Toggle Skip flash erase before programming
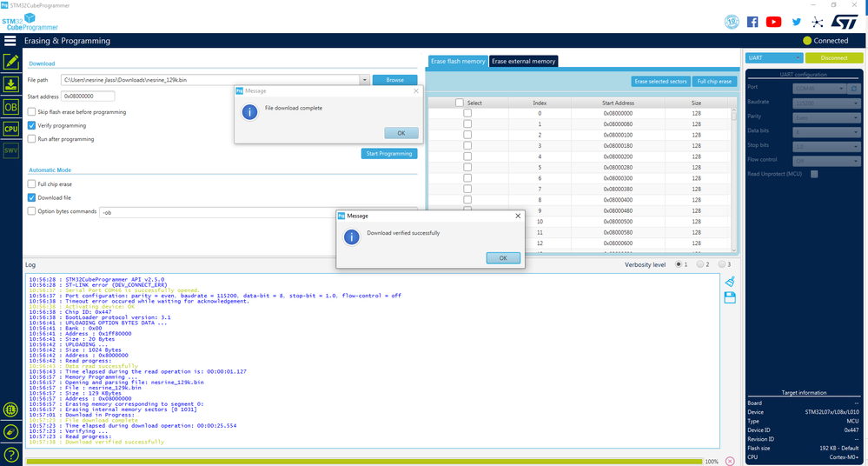This screenshot has height=466, width=868. (x=31, y=112)
